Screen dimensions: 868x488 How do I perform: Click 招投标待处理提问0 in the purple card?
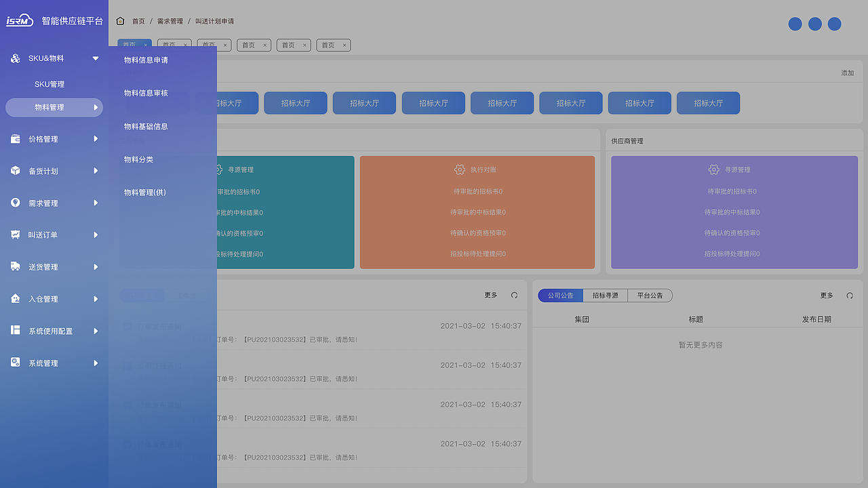pos(732,254)
